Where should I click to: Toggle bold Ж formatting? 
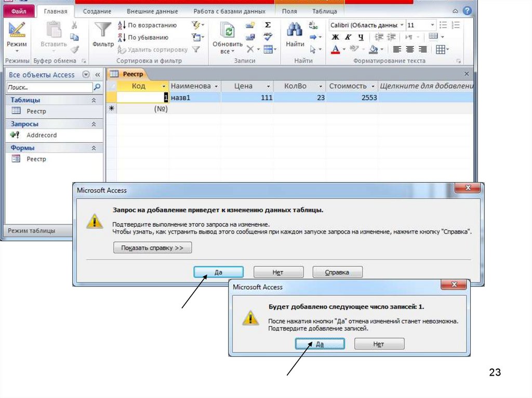335,37
